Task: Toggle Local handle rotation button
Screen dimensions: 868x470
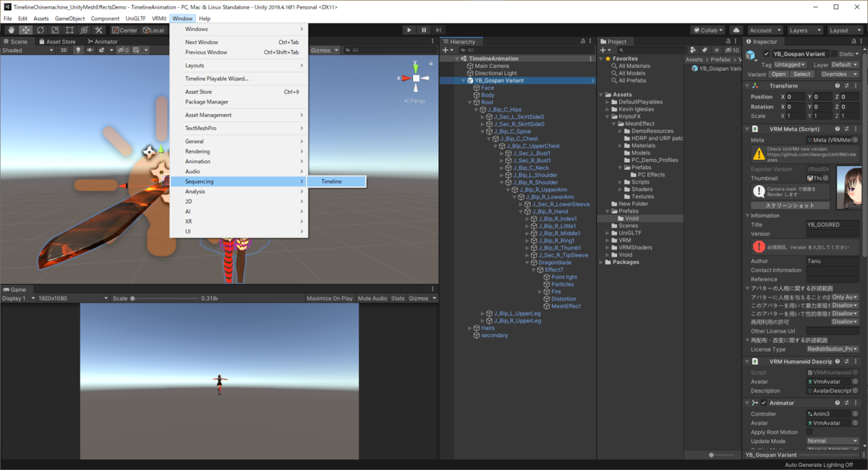Action: click(153, 30)
